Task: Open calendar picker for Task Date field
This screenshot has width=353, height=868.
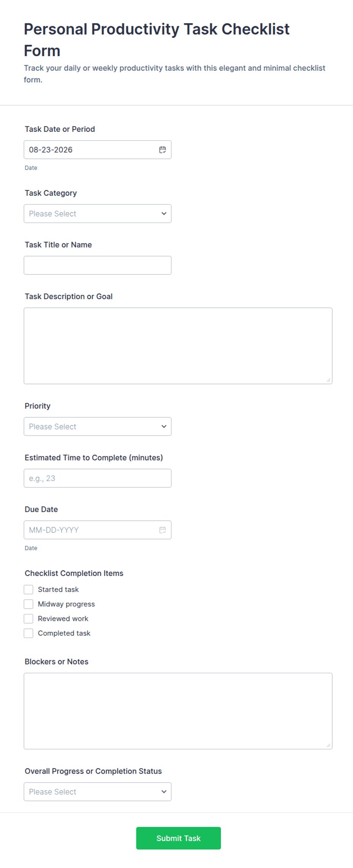Action: [x=162, y=150]
